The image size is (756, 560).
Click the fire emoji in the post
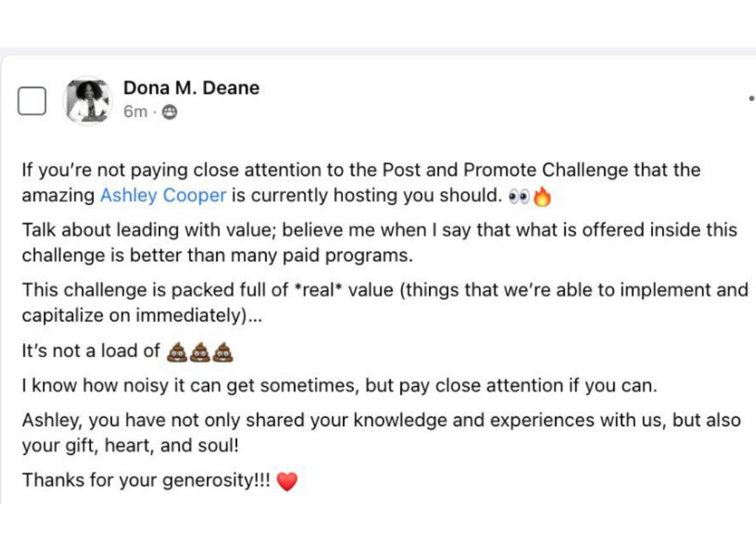click(x=542, y=197)
